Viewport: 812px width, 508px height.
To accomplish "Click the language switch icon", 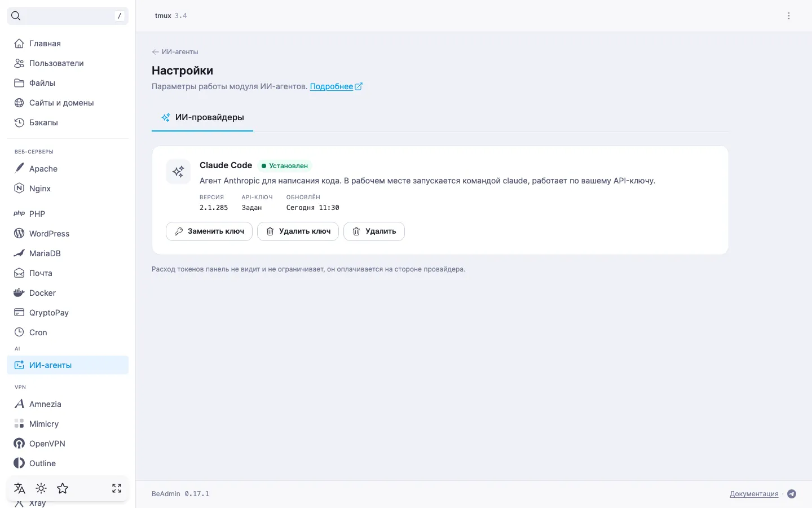I will 20,488.
